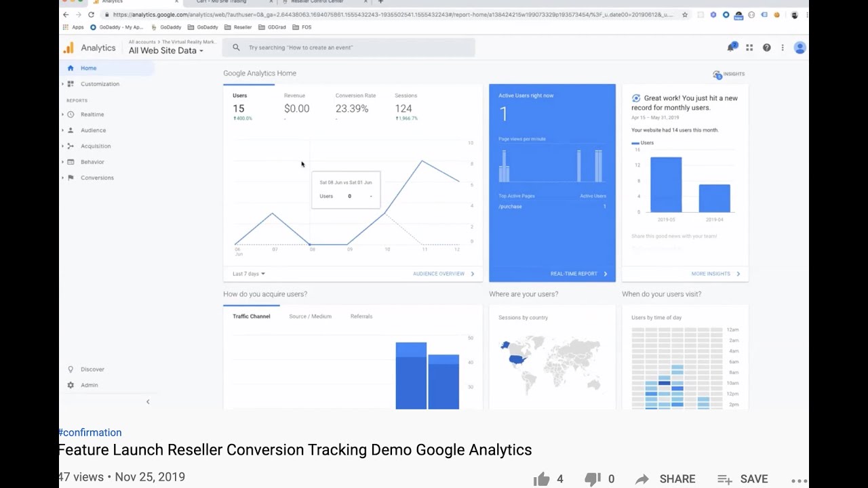Select the Sessions metric tab
The image size is (868, 488).
[x=406, y=107]
